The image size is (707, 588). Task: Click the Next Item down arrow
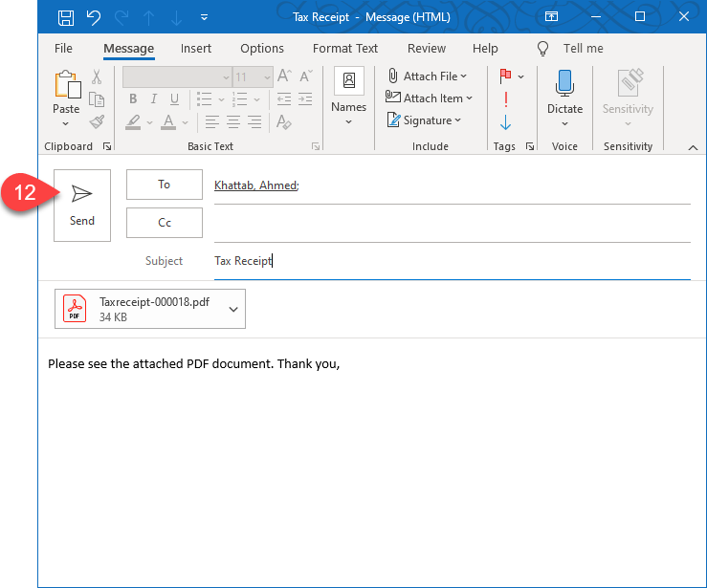[x=176, y=18]
